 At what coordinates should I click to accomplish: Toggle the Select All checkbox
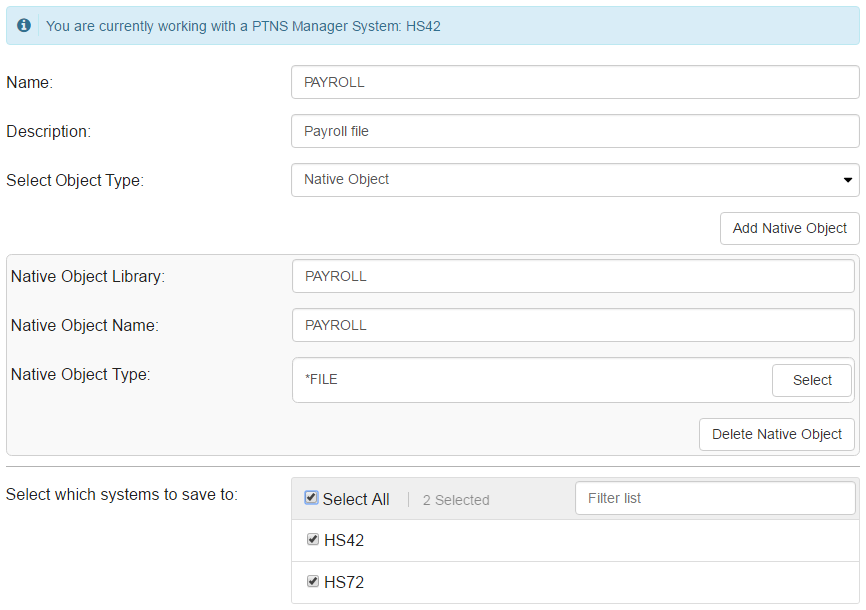tap(311, 498)
